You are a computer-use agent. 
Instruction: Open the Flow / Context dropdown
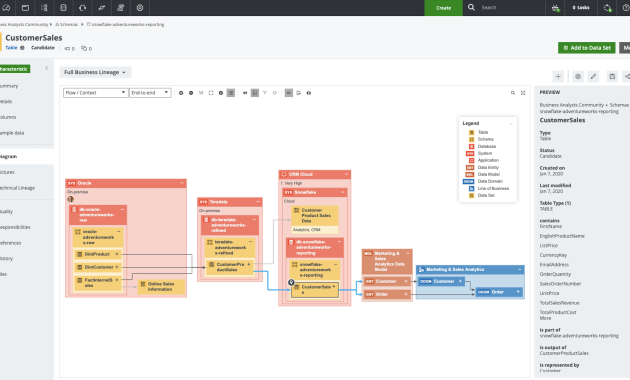click(x=96, y=93)
